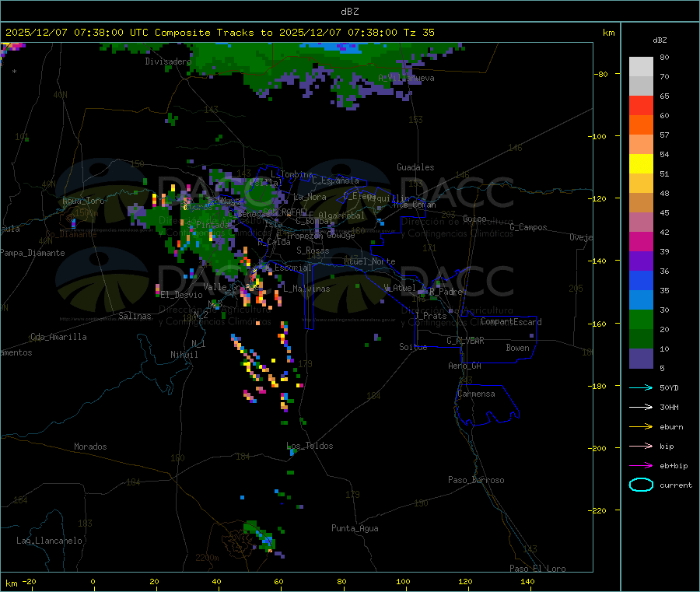This screenshot has width=700, height=592.
Task: Click the R_Padre map label
Action: (x=446, y=292)
